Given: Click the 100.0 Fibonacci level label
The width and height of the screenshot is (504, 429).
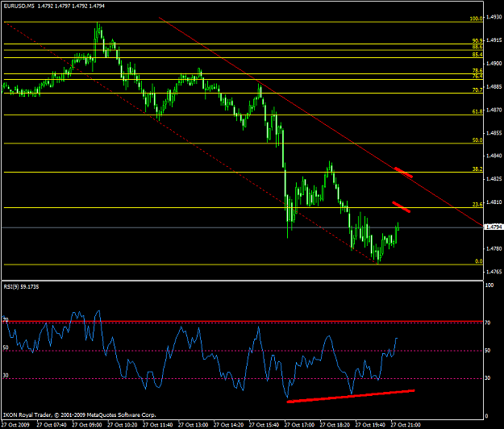Looking at the screenshot, I should (476, 19).
